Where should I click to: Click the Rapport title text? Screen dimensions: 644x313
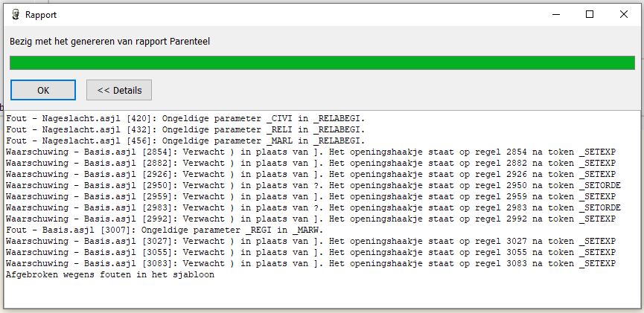click(x=41, y=14)
